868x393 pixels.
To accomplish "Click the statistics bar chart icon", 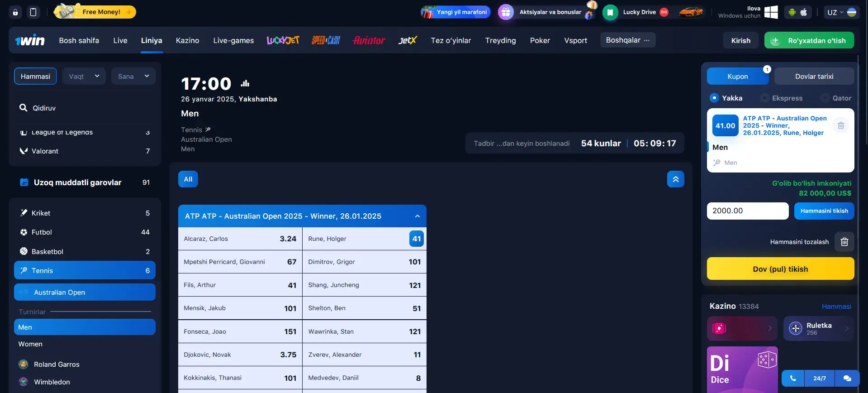I will tap(245, 83).
